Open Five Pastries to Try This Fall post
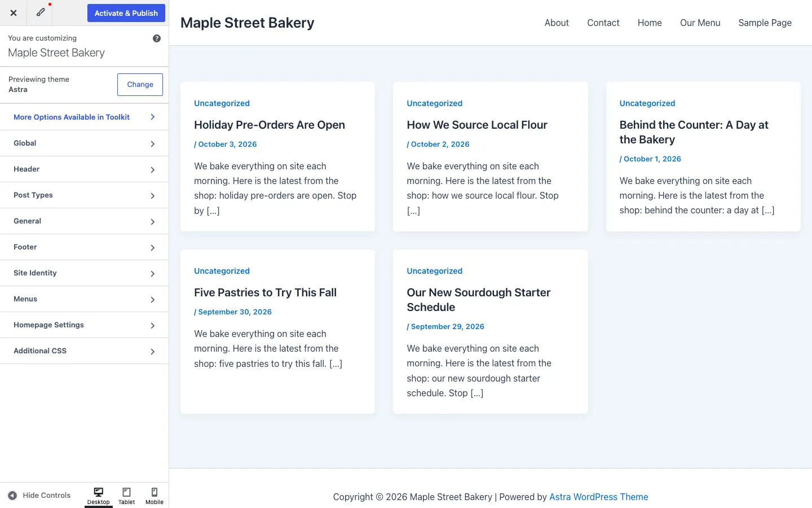 (265, 292)
